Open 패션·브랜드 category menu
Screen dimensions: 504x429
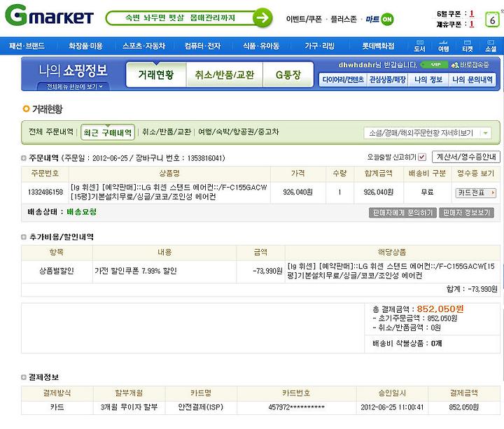point(27,46)
